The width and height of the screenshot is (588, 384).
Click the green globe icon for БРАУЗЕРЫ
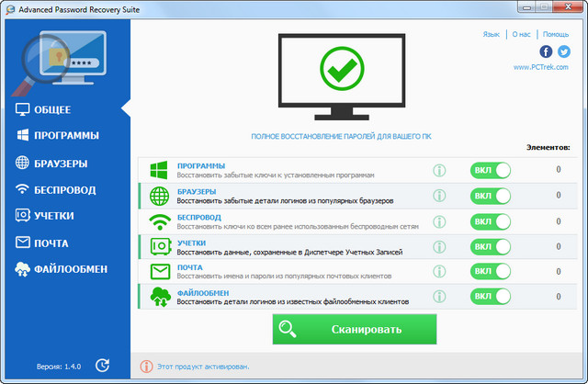coord(159,196)
